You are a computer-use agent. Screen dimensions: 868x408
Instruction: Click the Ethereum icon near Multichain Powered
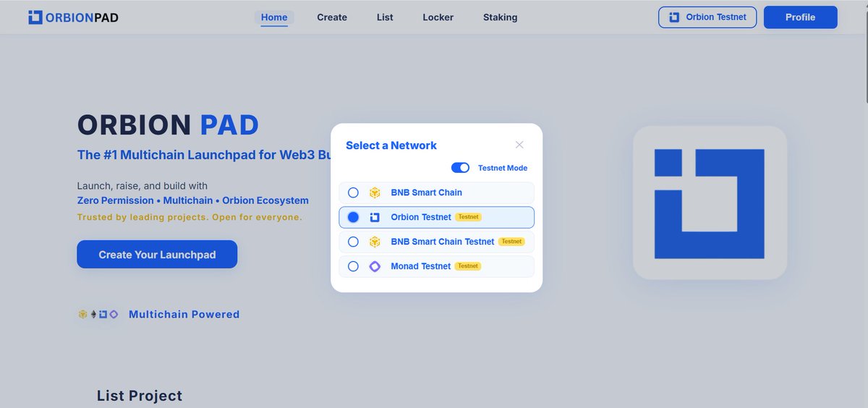[93, 315]
